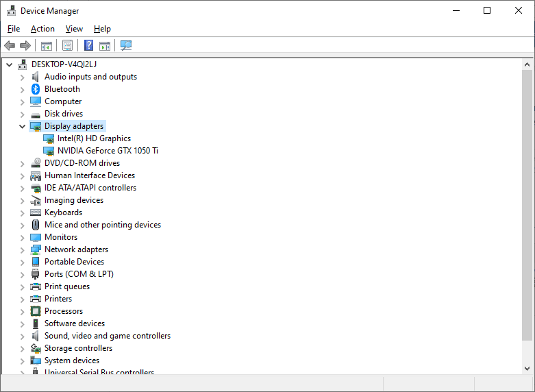Click the Mice and other pointing devices icon
The height and width of the screenshot is (392, 535).
pyautogui.click(x=36, y=225)
